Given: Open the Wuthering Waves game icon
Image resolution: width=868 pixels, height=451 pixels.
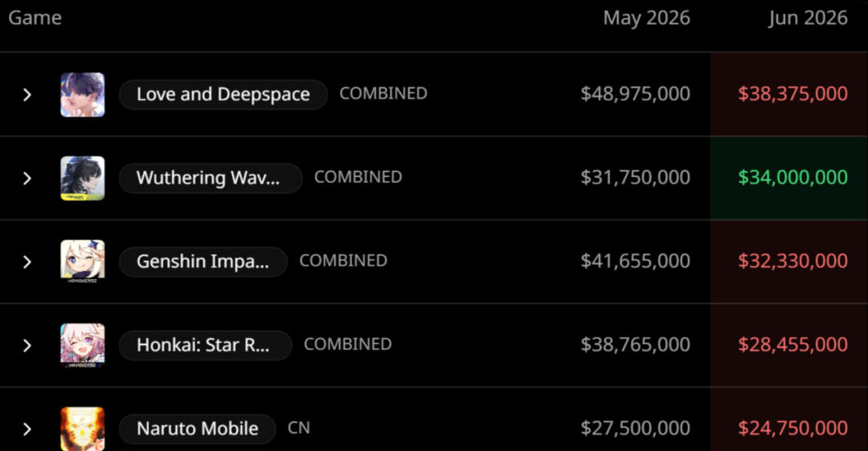Looking at the screenshot, I should point(83,178).
